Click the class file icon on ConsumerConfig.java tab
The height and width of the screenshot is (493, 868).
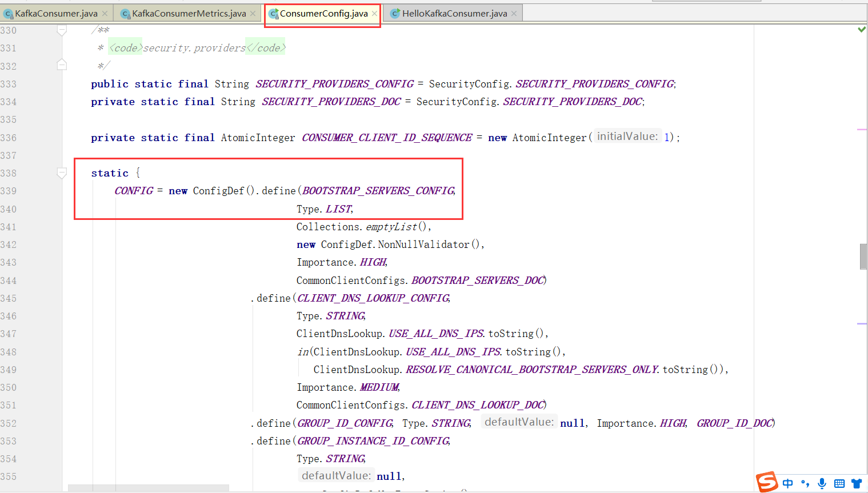(274, 14)
